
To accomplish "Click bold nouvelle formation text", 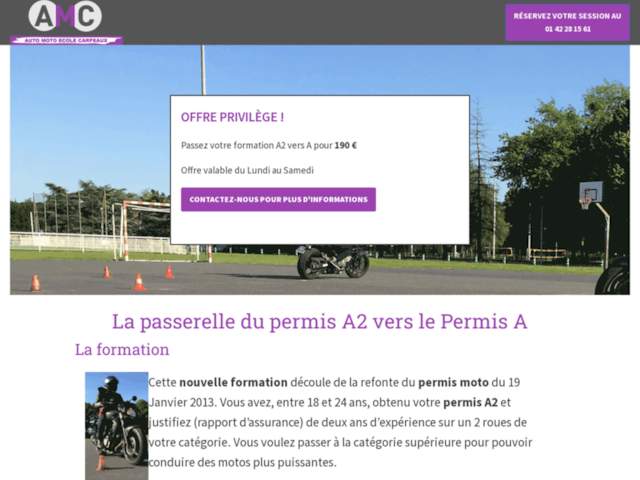I will pyautogui.click(x=233, y=382).
